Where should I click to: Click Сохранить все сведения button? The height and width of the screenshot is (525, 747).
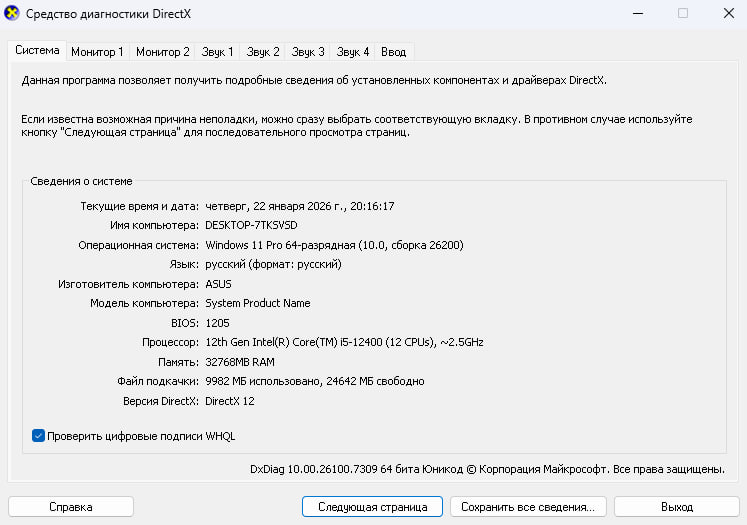[x=528, y=506]
